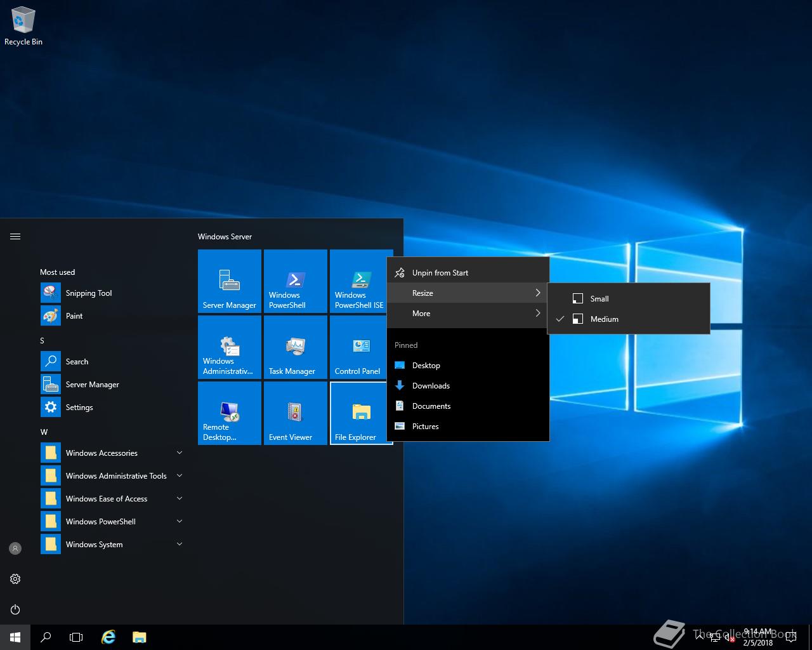Open pinned Desktop from jump list
The height and width of the screenshot is (650, 812).
[468, 365]
